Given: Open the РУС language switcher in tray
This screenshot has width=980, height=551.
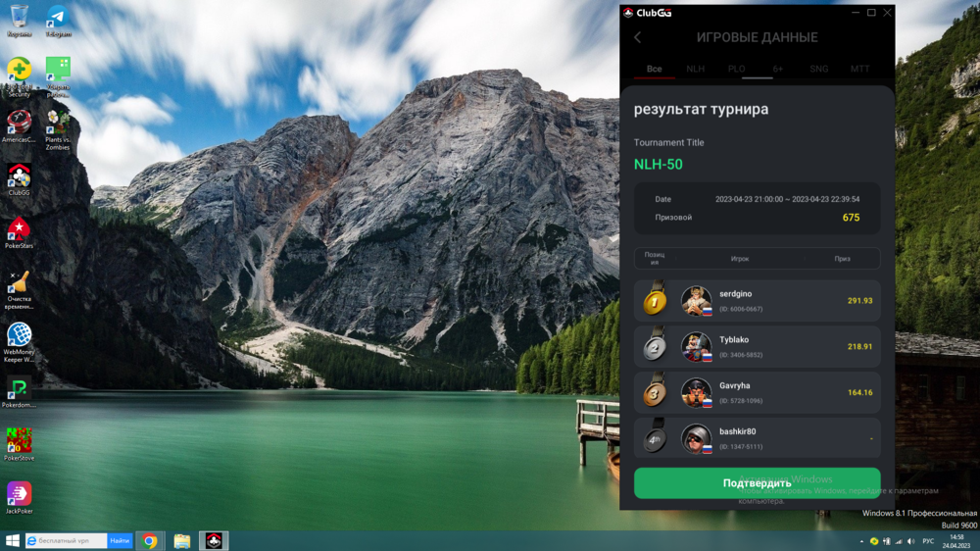Looking at the screenshot, I should pyautogui.click(x=928, y=541).
